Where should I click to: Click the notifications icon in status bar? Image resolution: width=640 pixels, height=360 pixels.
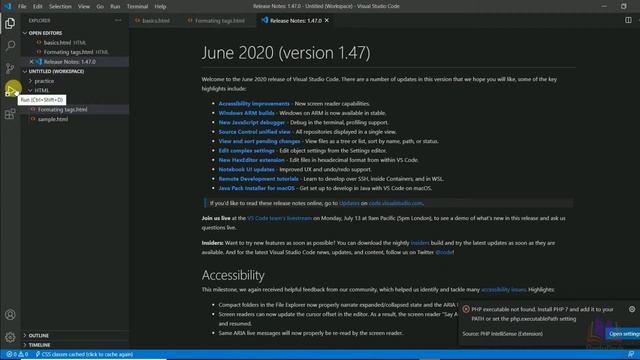[x=631, y=354]
